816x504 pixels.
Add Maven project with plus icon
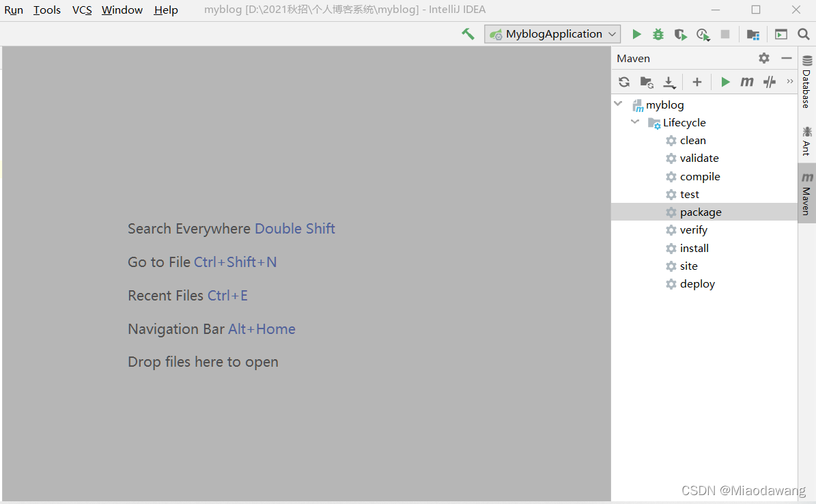pyautogui.click(x=697, y=82)
